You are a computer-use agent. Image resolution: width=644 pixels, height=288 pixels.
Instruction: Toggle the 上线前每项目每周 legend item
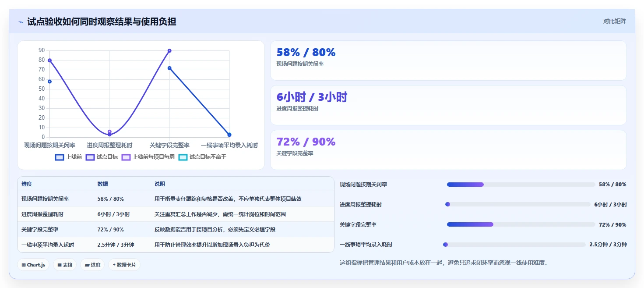coord(148,157)
